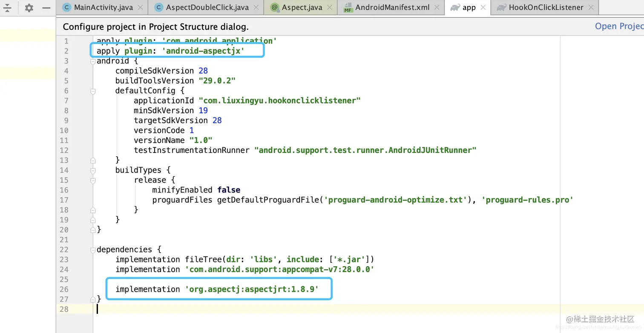Click line number 26 in the gutter

pyautogui.click(x=63, y=289)
